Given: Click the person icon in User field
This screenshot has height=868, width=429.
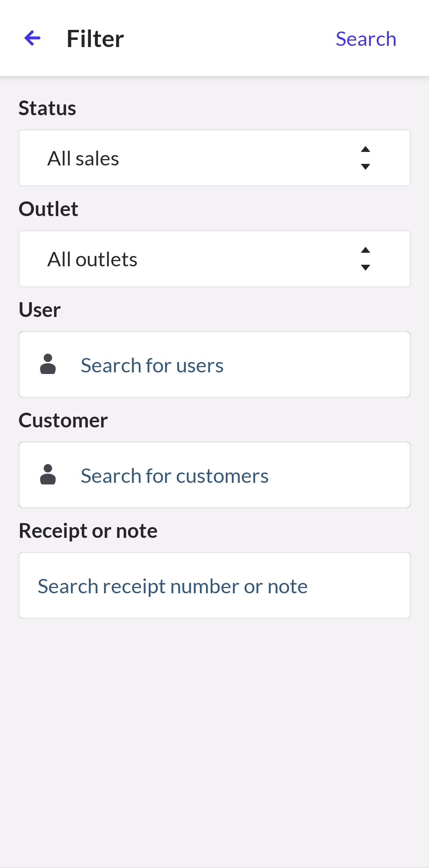Looking at the screenshot, I should point(48,364).
